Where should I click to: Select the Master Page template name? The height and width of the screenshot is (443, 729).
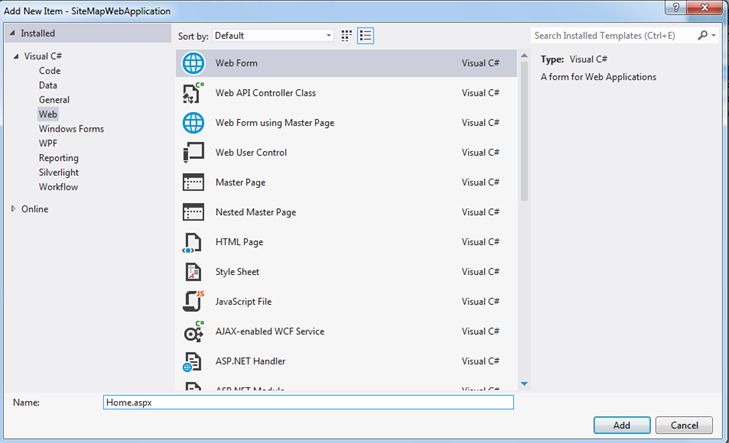coord(240,182)
